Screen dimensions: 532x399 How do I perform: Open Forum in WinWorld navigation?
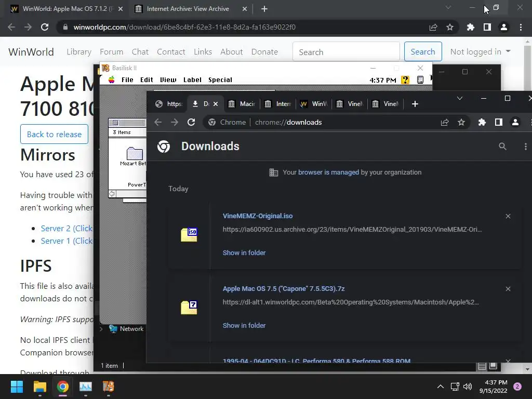[111, 52]
